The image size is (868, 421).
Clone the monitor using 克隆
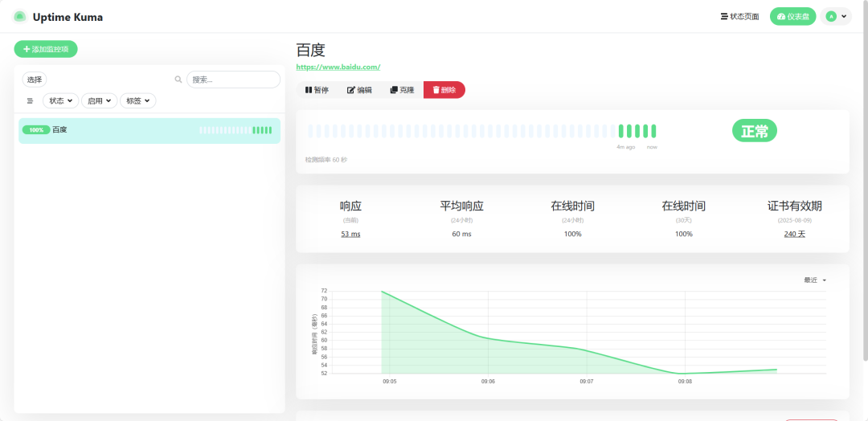(x=402, y=90)
